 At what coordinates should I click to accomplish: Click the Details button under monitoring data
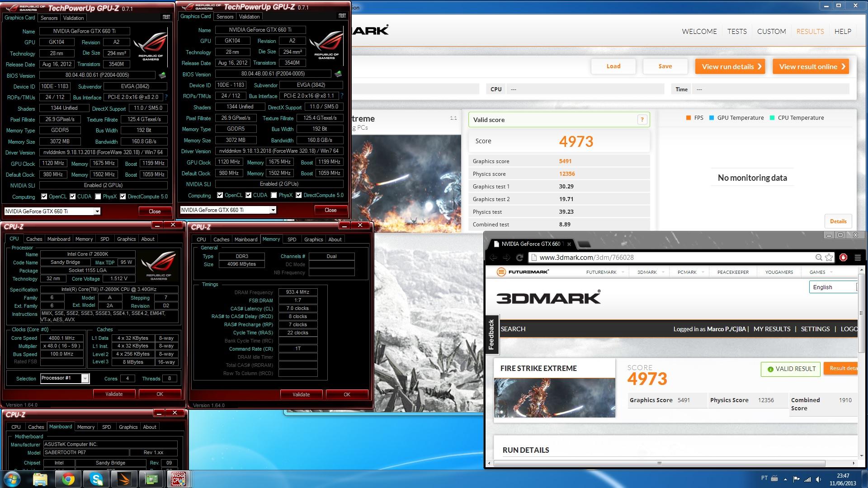838,221
